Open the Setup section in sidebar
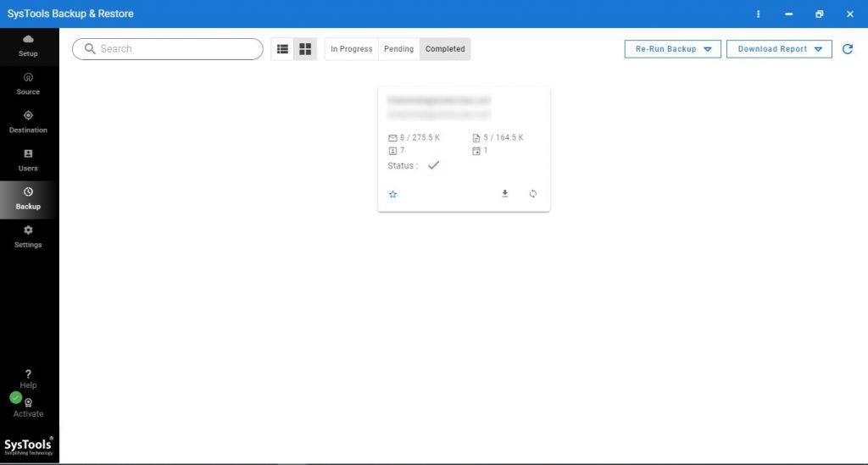The width and height of the screenshot is (868, 465). click(x=28, y=47)
